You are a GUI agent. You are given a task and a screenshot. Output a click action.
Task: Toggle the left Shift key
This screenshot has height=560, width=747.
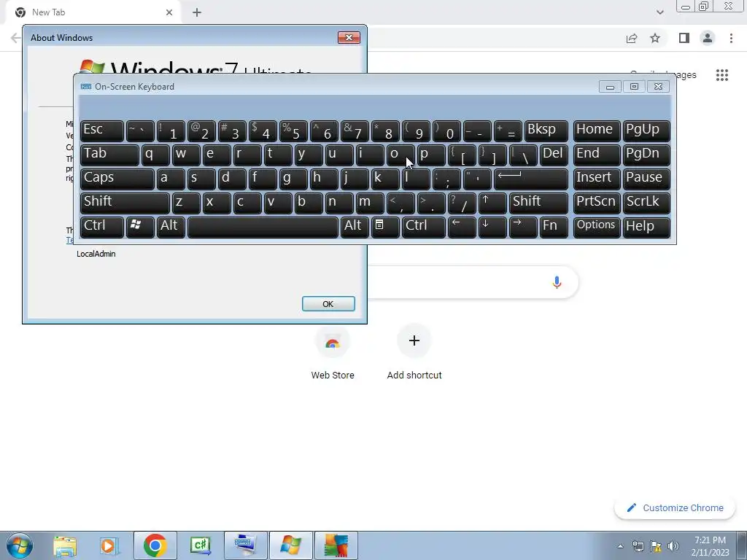125,203
